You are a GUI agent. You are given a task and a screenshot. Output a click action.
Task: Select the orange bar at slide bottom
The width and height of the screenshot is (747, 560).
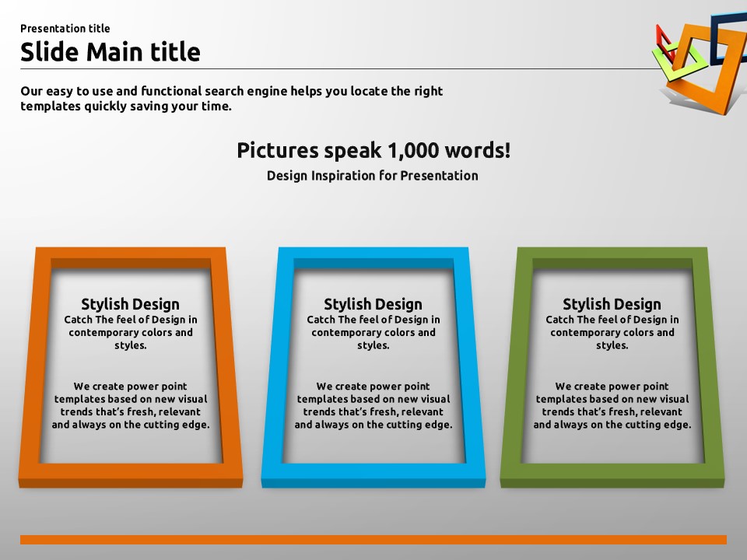[373, 539]
